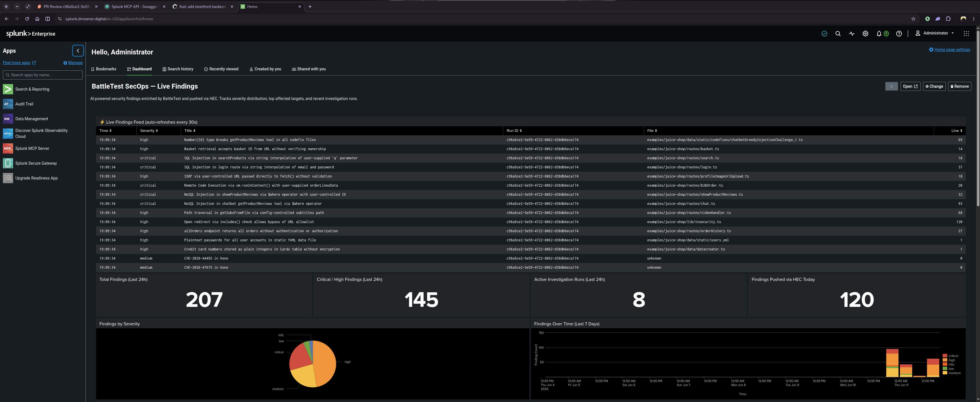
Task: Toggle the dashboard favorite star button
Action: tap(891, 86)
